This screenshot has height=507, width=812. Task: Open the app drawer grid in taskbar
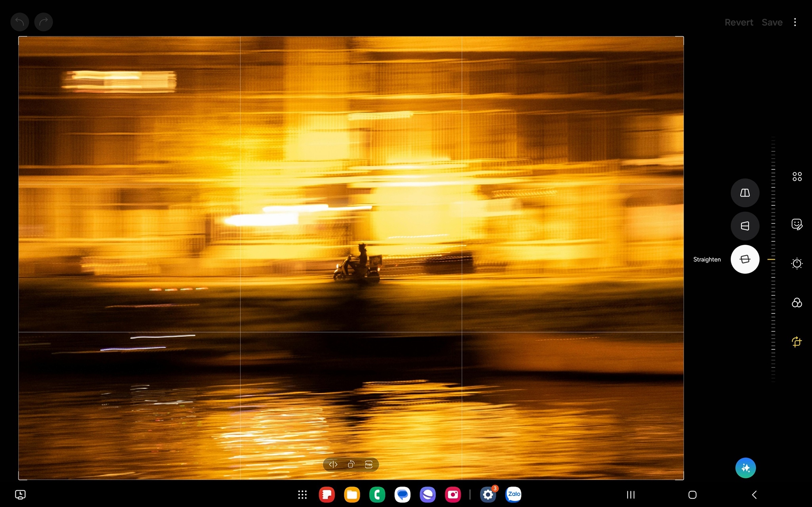click(x=302, y=494)
